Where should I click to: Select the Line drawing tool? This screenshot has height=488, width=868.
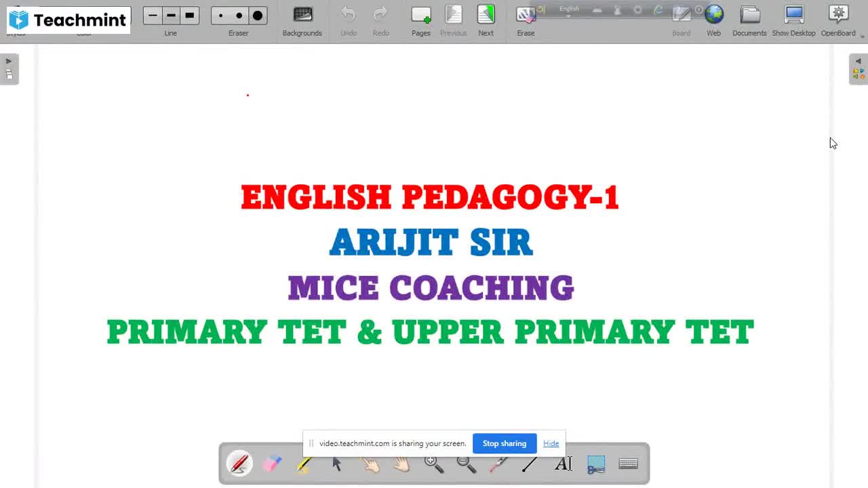[x=530, y=464]
